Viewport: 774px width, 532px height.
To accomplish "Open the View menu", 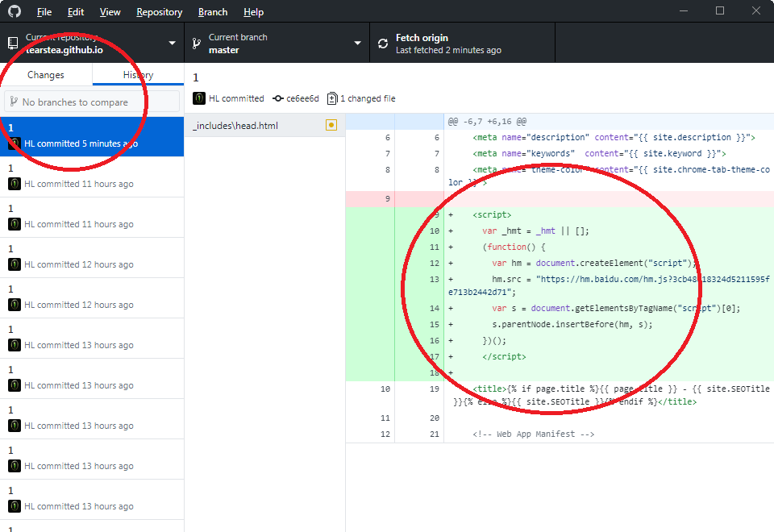I will click(x=110, y=12).
